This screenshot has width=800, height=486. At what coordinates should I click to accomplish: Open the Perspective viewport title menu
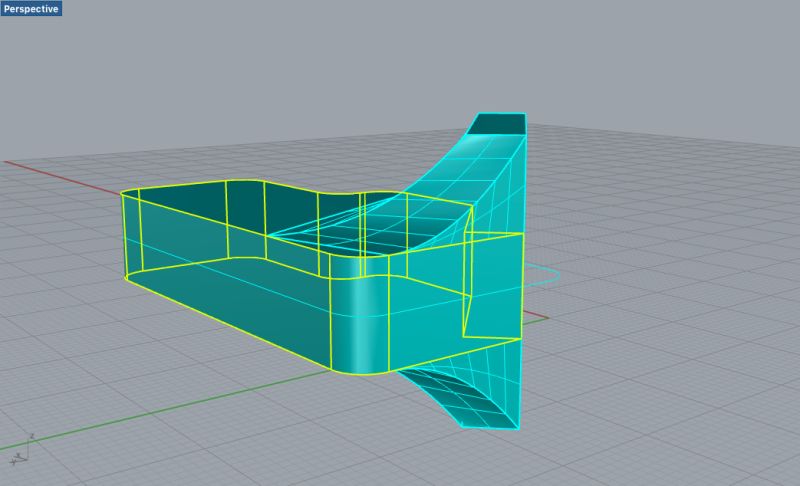click(31, 9)
